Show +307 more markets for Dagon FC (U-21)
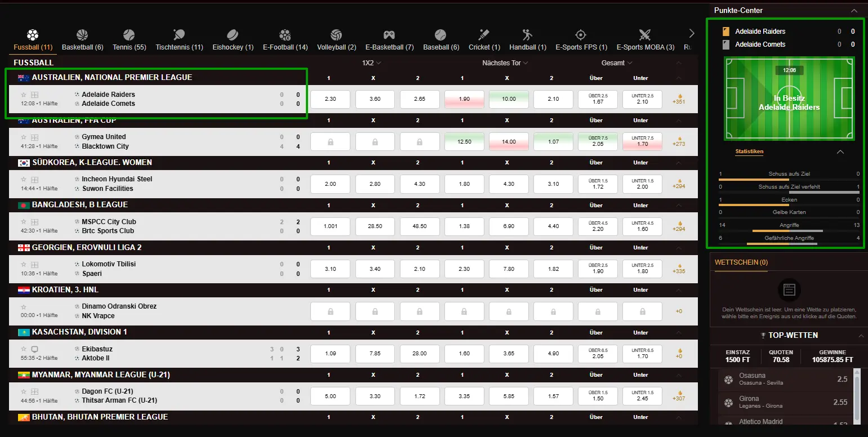The height and width of the screenshot is (437, 868). (679, 396)
